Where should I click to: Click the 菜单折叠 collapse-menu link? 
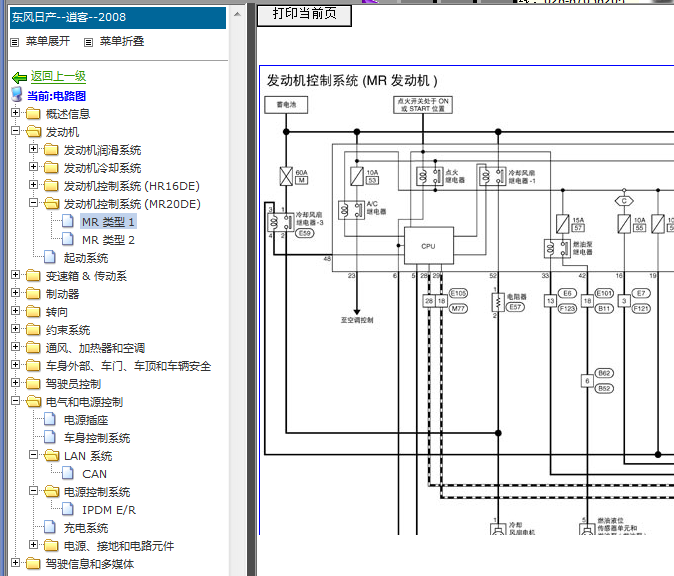(122, 41)
